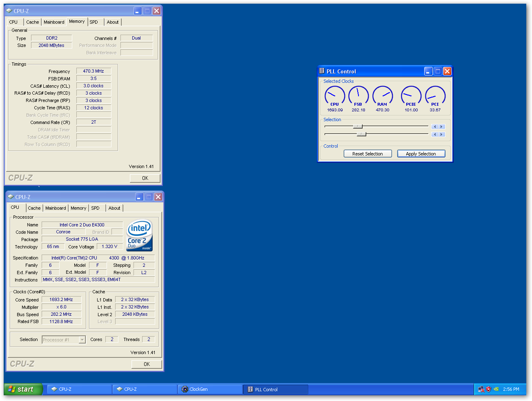Click the Intel Core 2 Duo logo
Screen dimensions: 532x401
click(140, 235)
